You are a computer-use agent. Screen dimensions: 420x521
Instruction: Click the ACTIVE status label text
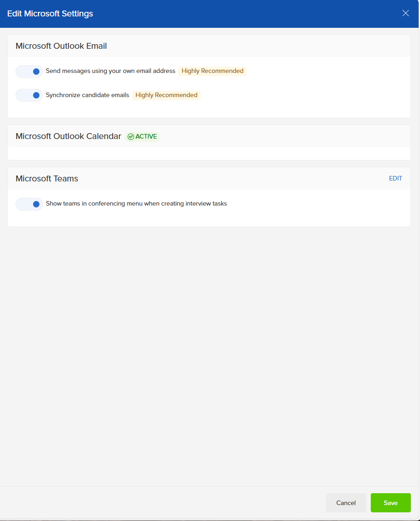[146, 137]
